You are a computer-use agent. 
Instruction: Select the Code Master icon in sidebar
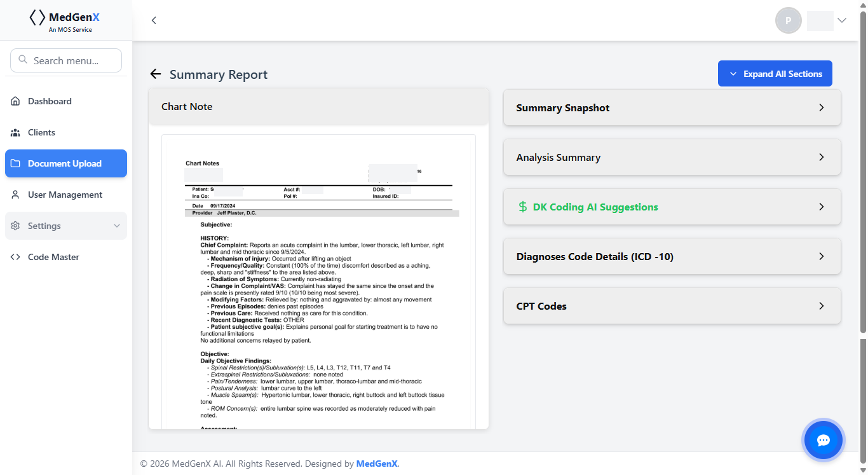(15, 256)
